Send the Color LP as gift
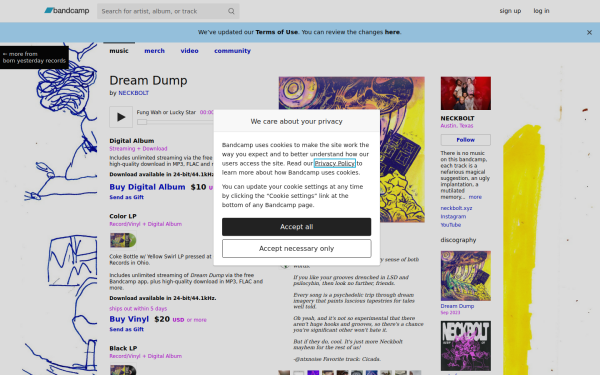The image size is (600, 375). pos(126,329)
